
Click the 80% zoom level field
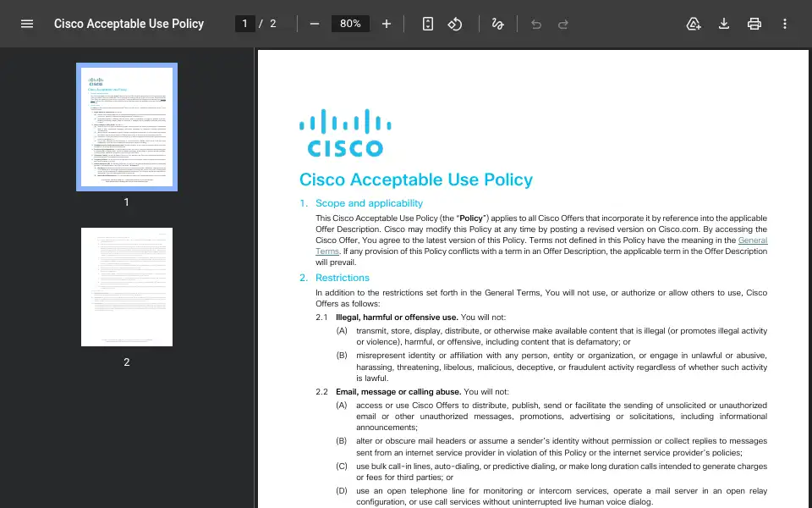[x=350, y=24]
